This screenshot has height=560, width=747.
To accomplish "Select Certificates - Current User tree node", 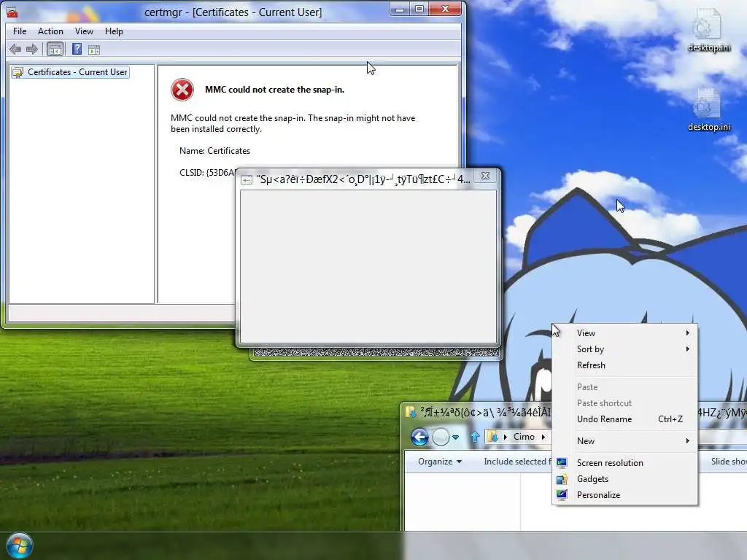I will pos(71,72).
